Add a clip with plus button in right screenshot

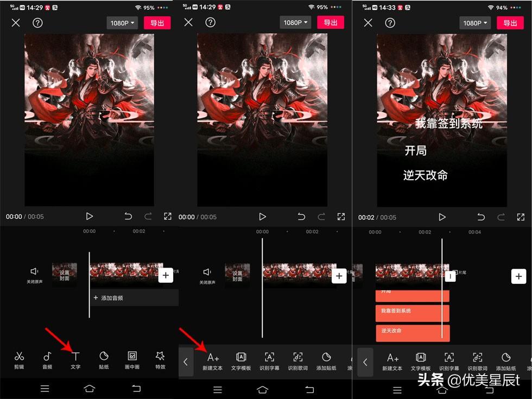[x=518, y=276]
